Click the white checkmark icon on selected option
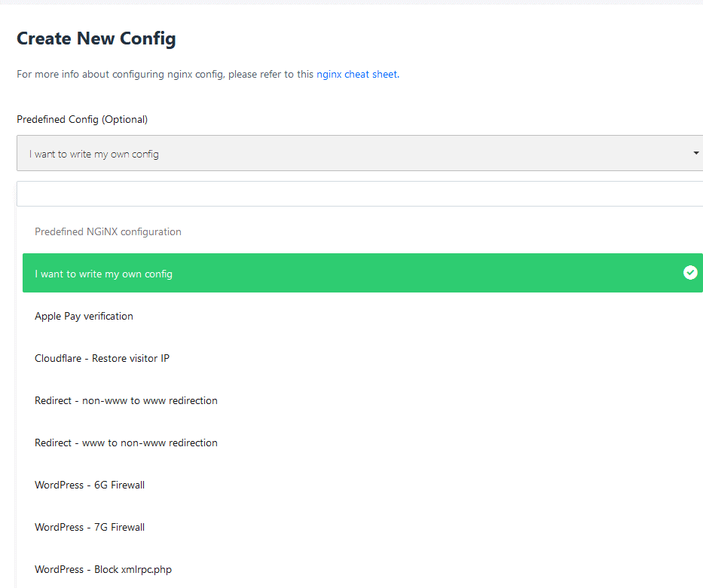Image resolution: width=703 pixels, height=588 pixels. (x=690, y=273)
